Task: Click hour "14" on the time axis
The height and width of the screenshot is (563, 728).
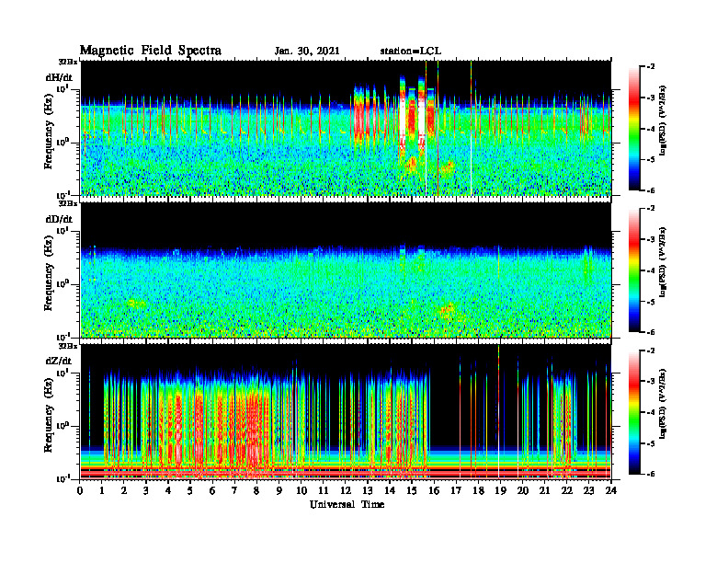Action: click(x=390, y=490)
